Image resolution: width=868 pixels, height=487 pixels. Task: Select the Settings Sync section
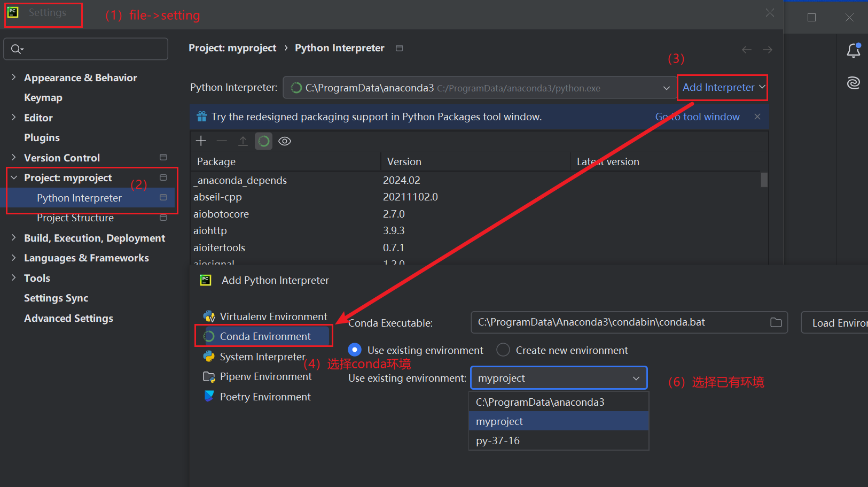(56, 298)
